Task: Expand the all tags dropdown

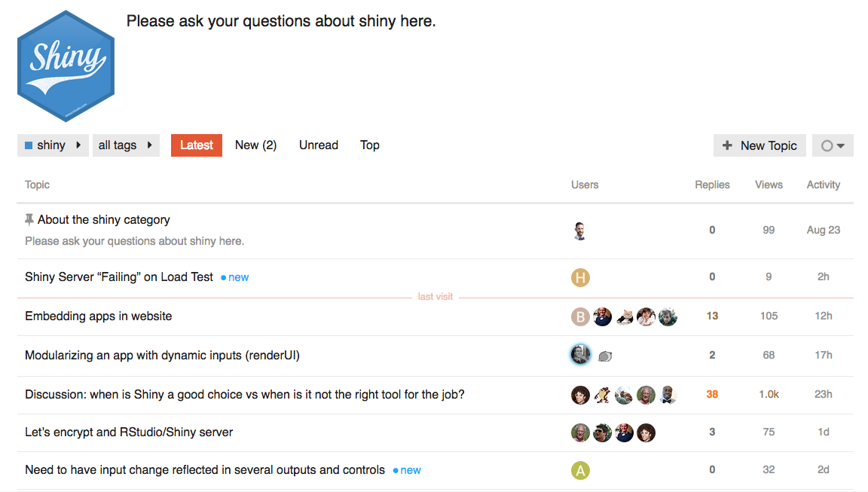Action: coord(126,145)
